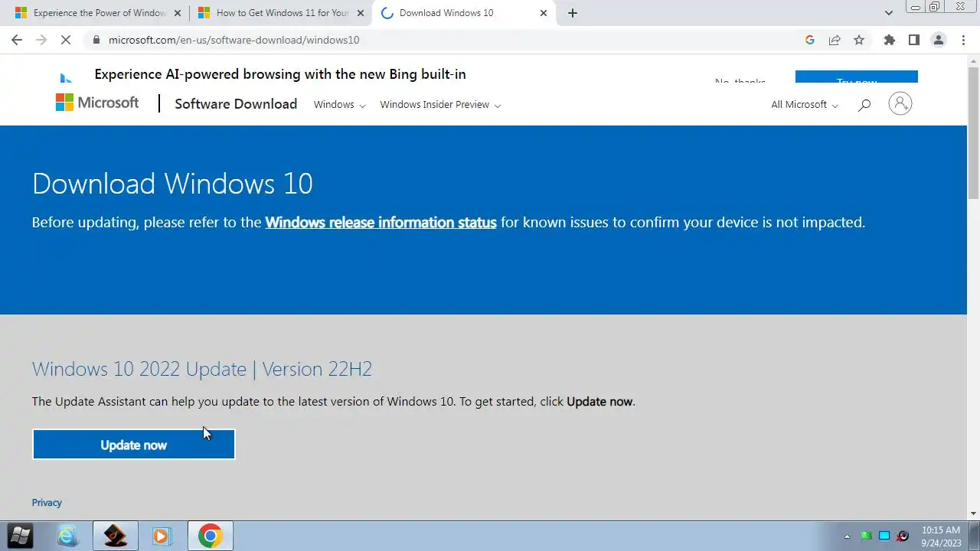Click the Microsoft logo
The image size is (980, 551).
[97, 103]
